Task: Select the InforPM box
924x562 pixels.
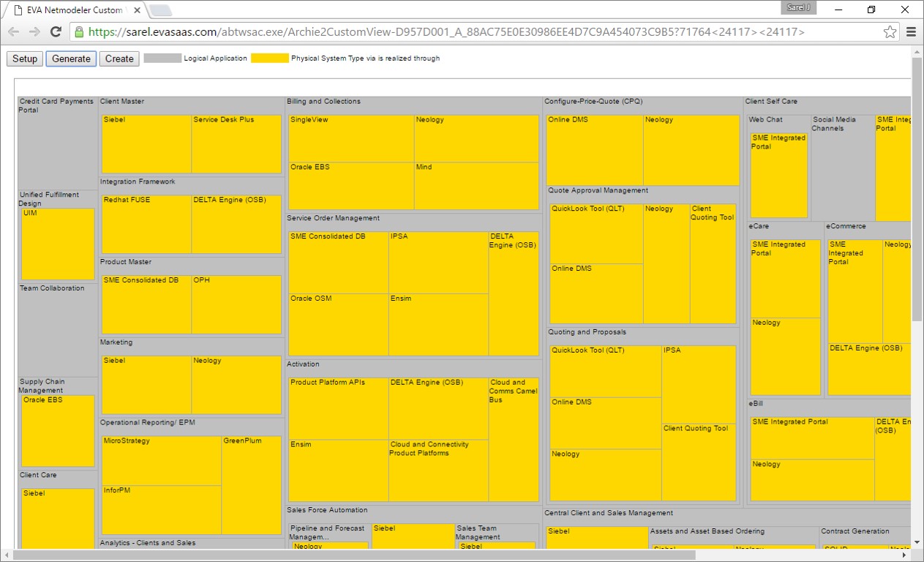Action: (162, 510)
